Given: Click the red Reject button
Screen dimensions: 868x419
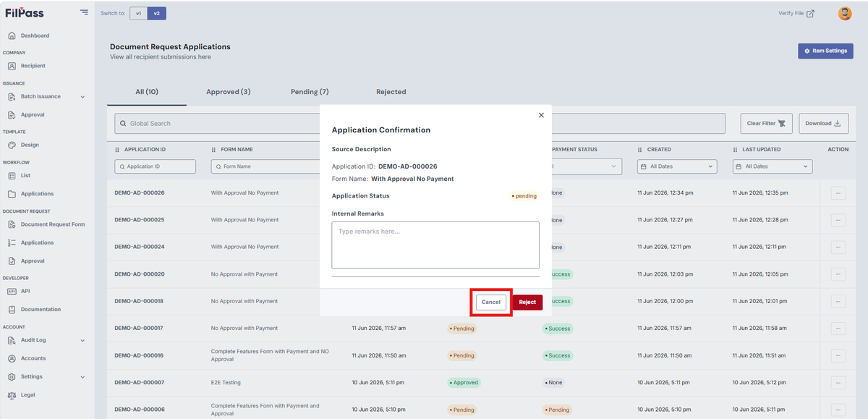Looking at the screenshot, I should [527, 302].
